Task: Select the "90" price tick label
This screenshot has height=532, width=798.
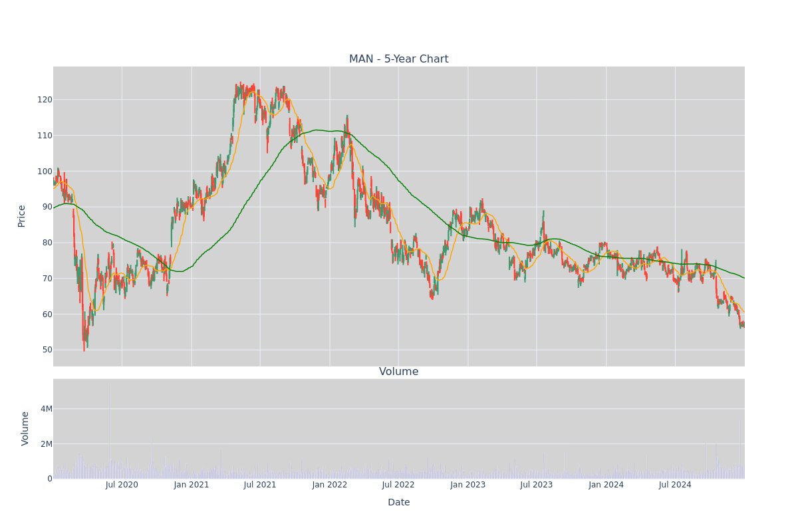Action: 47,207
